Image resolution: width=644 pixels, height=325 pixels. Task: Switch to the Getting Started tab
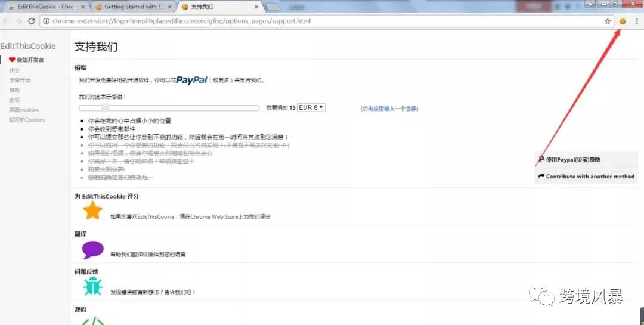132,7
